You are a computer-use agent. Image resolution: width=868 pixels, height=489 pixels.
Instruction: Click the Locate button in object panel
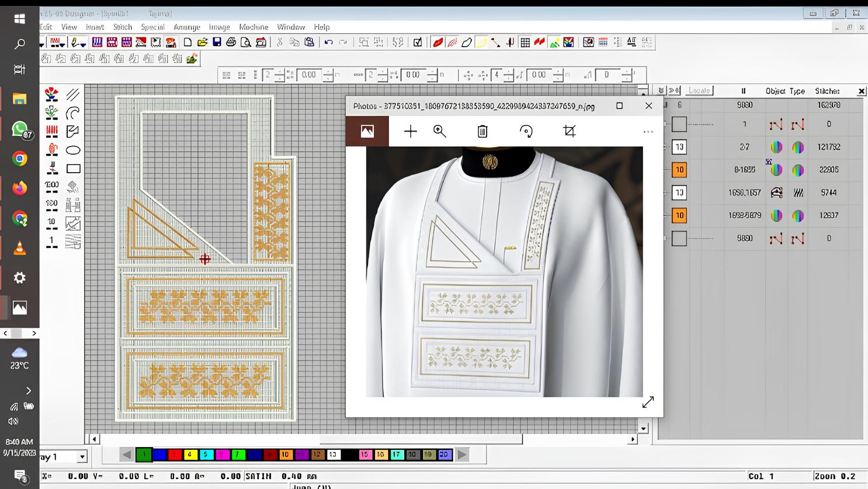coord(699,90)
